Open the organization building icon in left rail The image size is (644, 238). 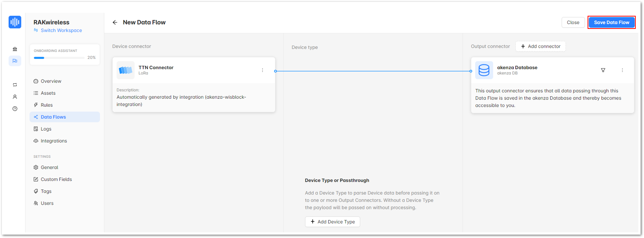coord(15,49)
